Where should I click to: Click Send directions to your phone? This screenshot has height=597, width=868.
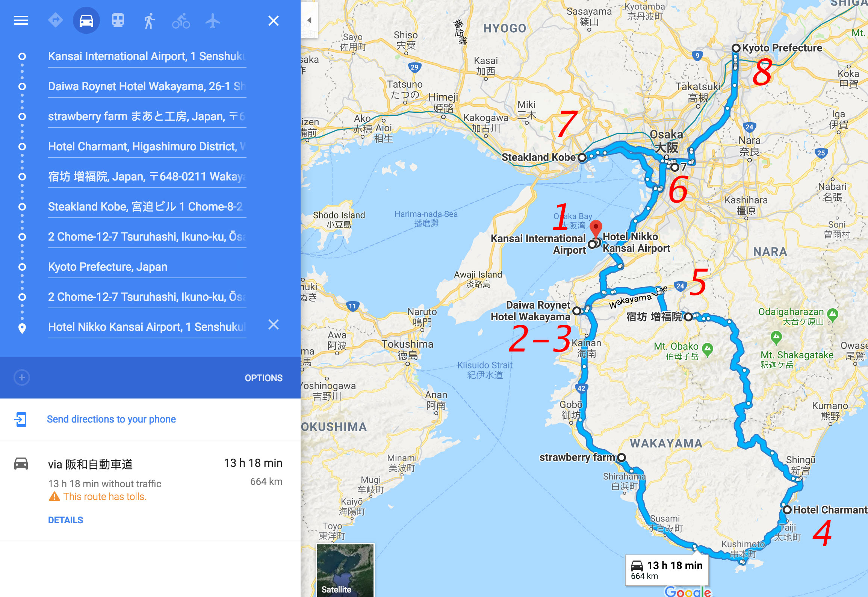click(111, 419)
